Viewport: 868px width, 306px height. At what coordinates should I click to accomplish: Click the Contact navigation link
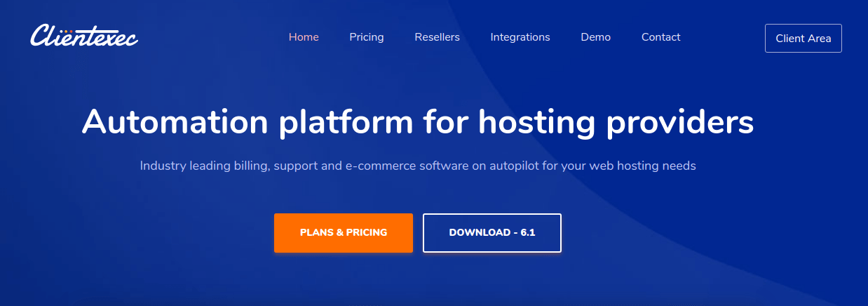point(660,37)
